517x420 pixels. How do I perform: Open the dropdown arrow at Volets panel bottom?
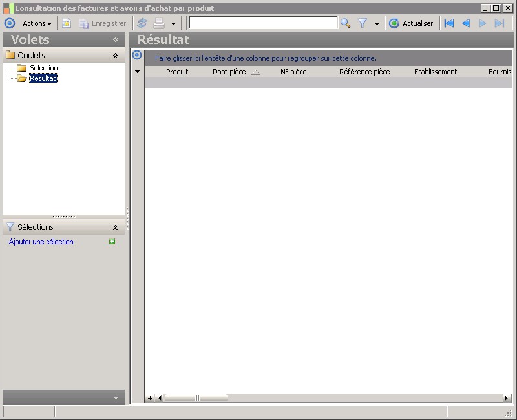point(116,398)
